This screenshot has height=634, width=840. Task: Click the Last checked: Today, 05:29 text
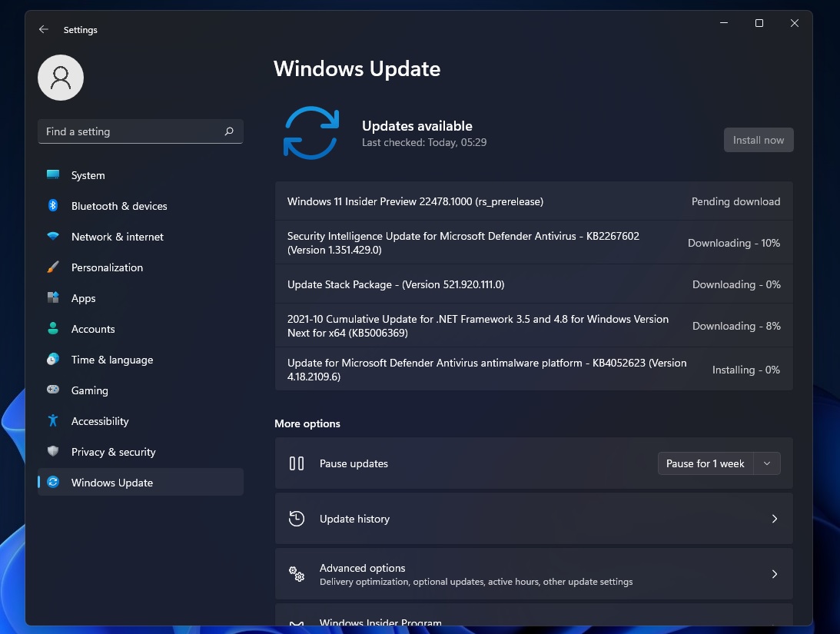(424, 142)
